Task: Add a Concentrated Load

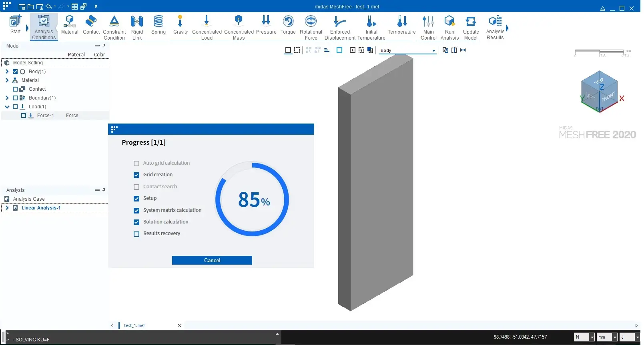Action: pyautogui.click(x=207, y=27)
